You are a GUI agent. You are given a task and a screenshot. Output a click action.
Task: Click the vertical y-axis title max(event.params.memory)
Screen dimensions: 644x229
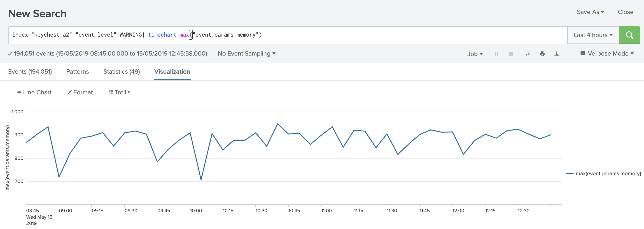(7, 157)
